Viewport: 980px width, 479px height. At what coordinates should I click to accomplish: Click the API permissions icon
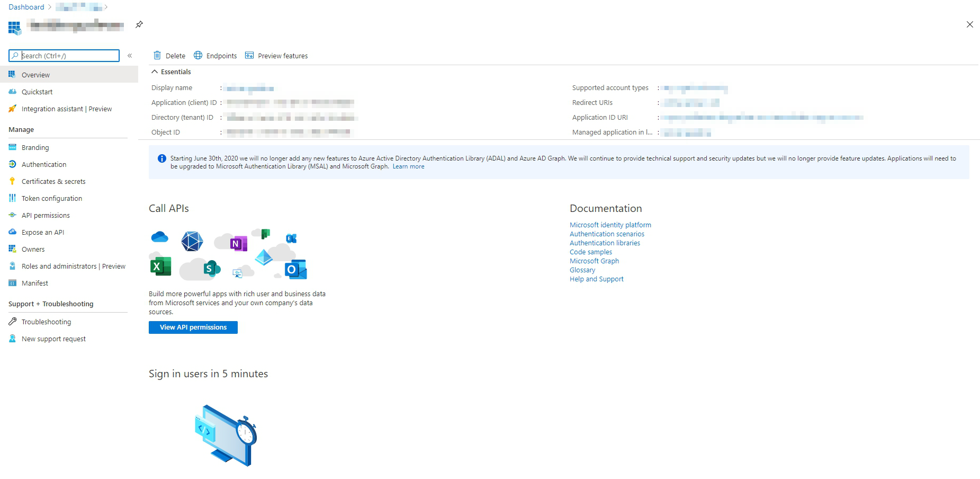pos(12,215)
